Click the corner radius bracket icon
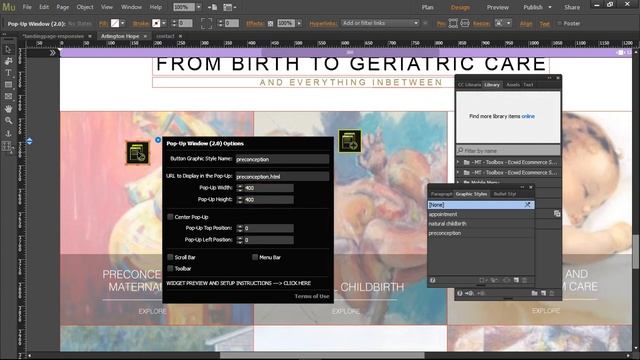640x360 pixels. [x=207, y=23]
